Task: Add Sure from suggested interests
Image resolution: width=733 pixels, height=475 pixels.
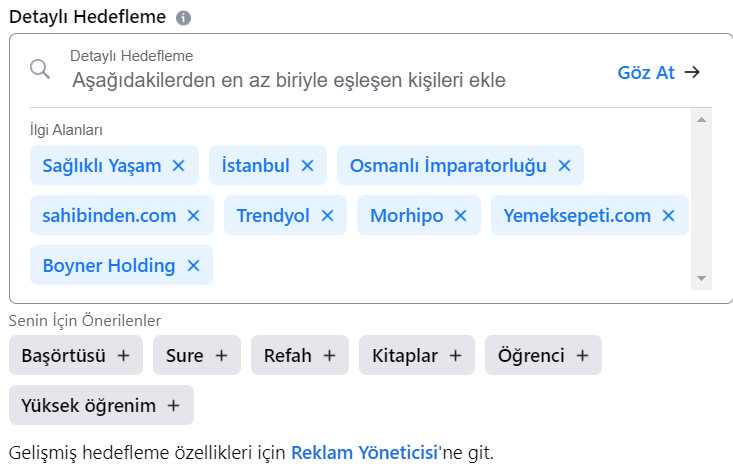Action: click(x=197, y=355)
